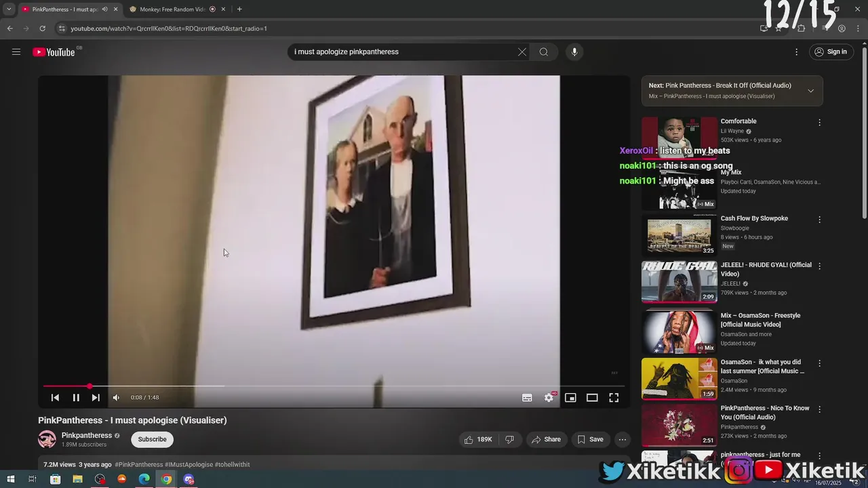This screenshot has width=868, height=488.
Task: Open the player settings gear
Action: coord(549,398)
